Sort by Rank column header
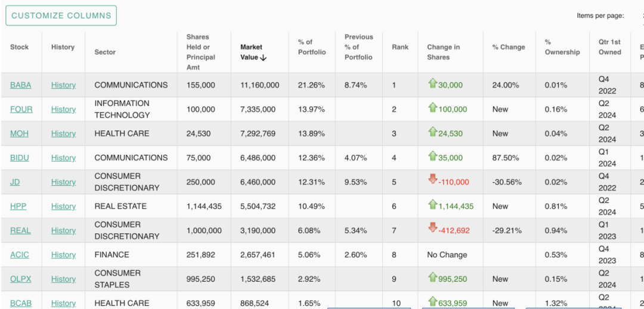Image resolution: width=644 pixels, height=309 pixels. [x=400, y=47]
